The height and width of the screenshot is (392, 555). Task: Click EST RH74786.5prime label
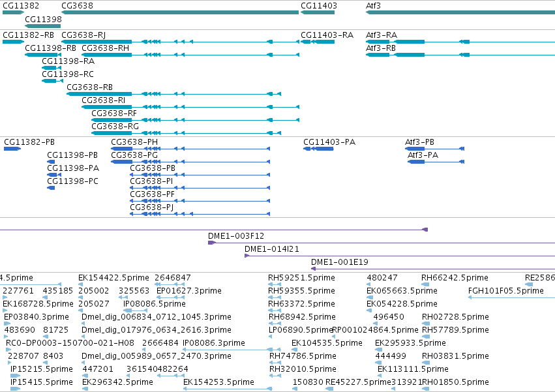(x=303, y=356)
